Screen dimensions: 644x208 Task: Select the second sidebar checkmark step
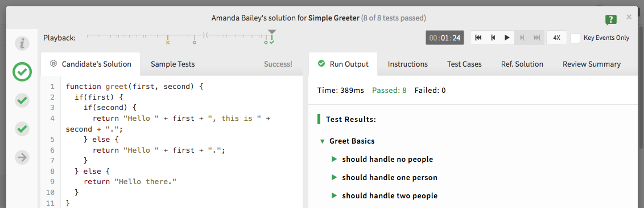[22, 100]
